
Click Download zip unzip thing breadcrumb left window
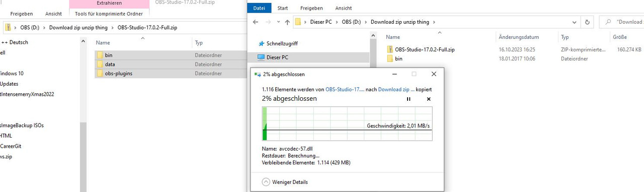78,27
